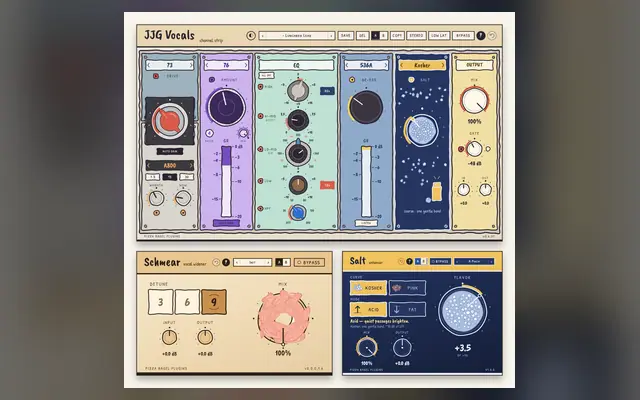This screenshot has width=640, height=400.
Task: Click next arrow on the 76 module selector
Action: pos(245,65)
